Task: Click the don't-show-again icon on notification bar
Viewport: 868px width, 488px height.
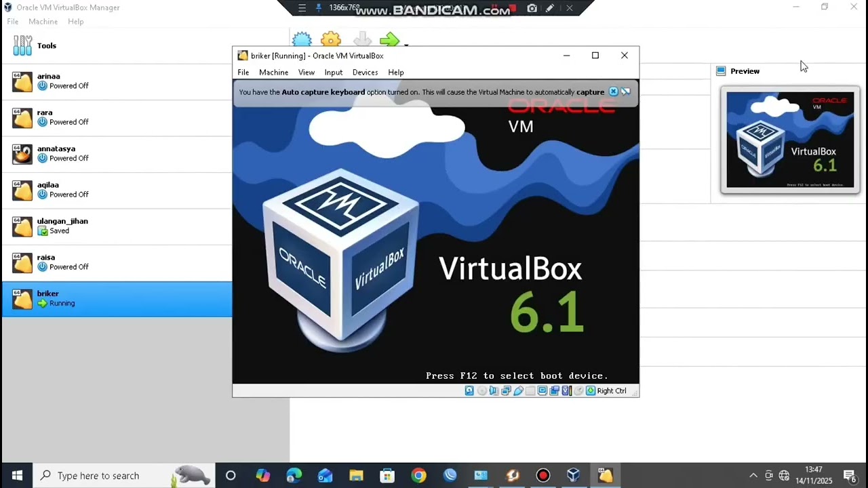Action: (x=625, y=91)
